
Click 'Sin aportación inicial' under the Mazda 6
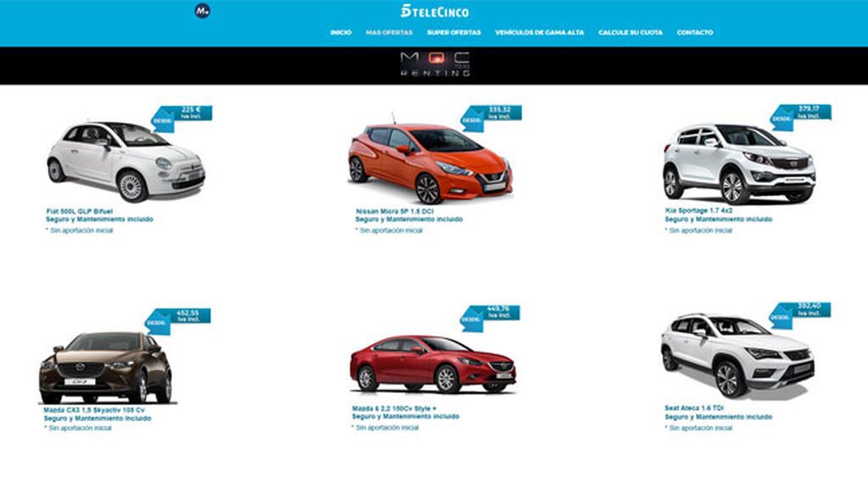(386, 428)
